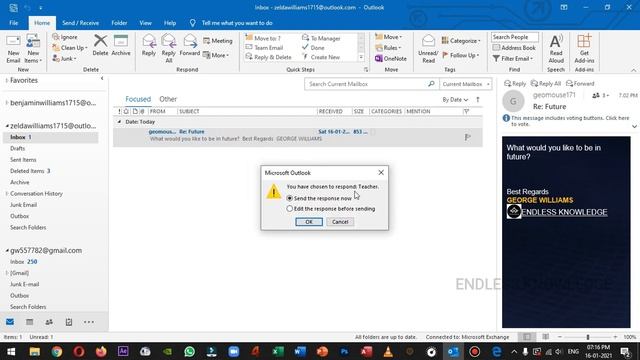Adjust the zoom slider in status bar
640x360 pixels.
click(588, 337)
